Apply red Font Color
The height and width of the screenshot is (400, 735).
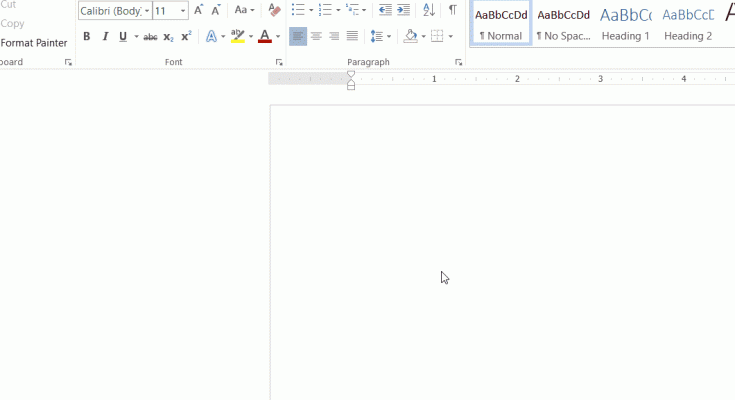[265, 37]
